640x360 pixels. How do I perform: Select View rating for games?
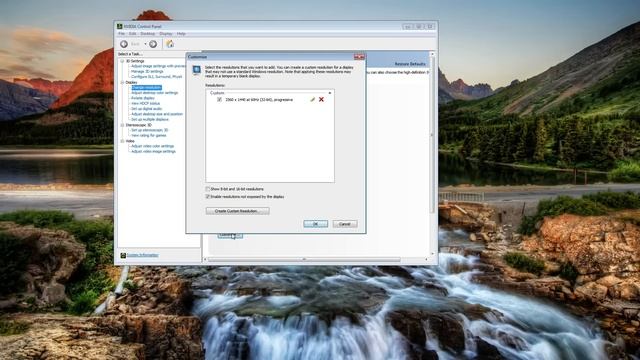point(149,135)
